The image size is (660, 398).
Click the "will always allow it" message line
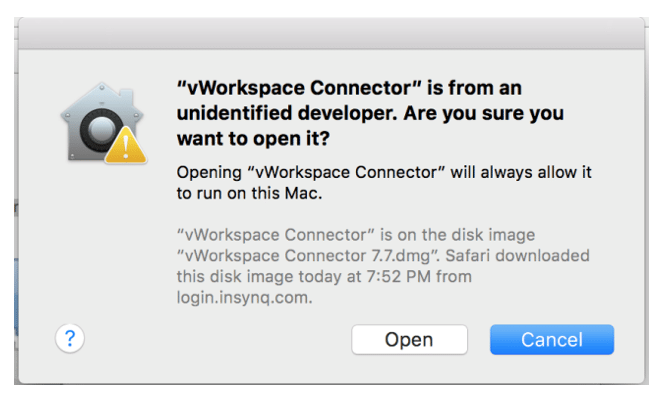click(384, 172)
